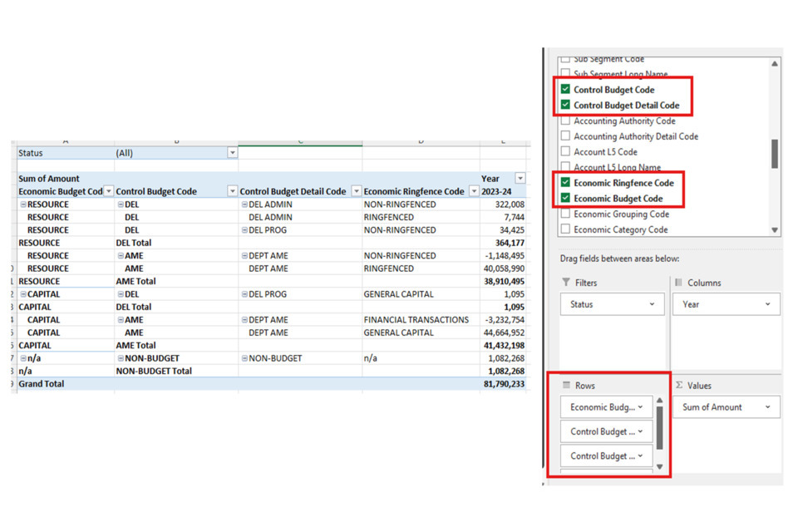Viewport: 798px width, 532px height.
Task: Select the Grand Total row label
Action: click(x=42, y=384)
